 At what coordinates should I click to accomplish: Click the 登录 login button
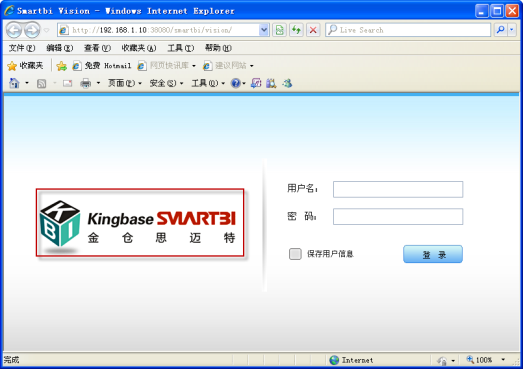[433, 254]
